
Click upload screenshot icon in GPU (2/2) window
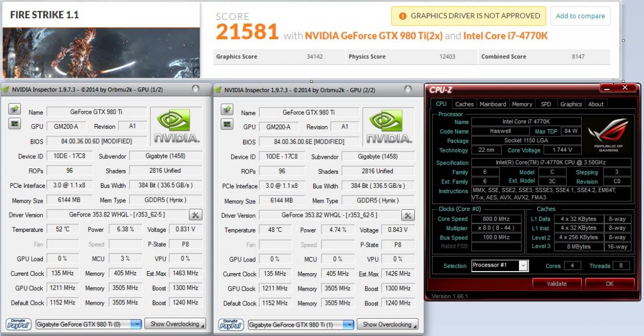tap(227, 109)
